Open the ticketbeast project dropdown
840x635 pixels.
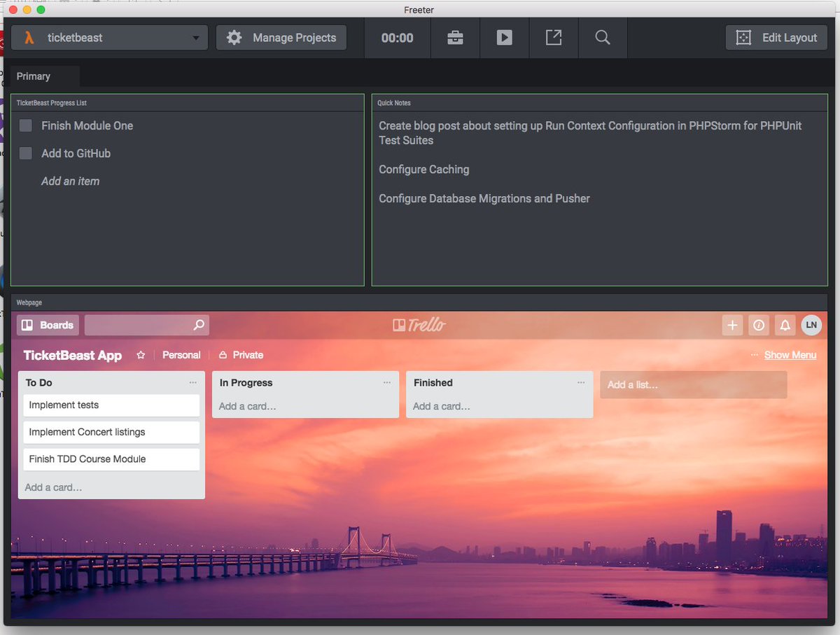[x=109, y=38]
